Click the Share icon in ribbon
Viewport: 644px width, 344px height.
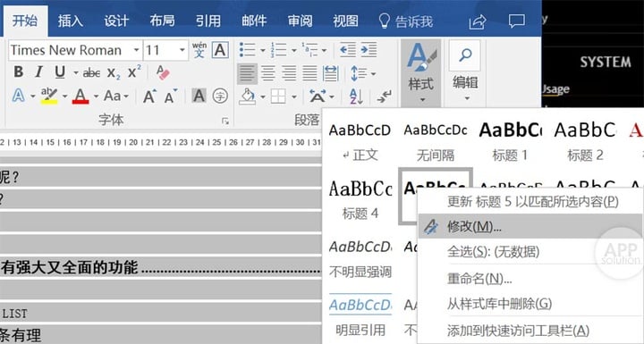[478, 21]
